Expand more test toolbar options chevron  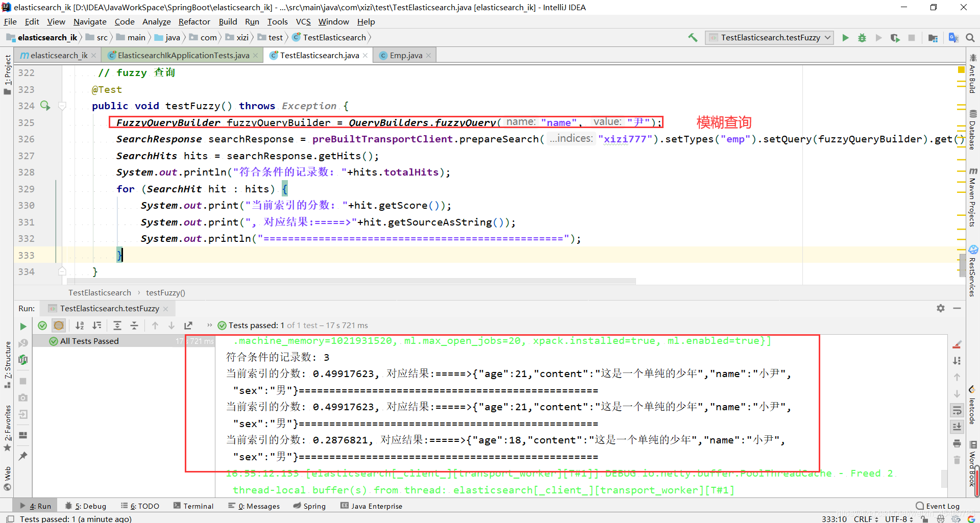(209, 325)
